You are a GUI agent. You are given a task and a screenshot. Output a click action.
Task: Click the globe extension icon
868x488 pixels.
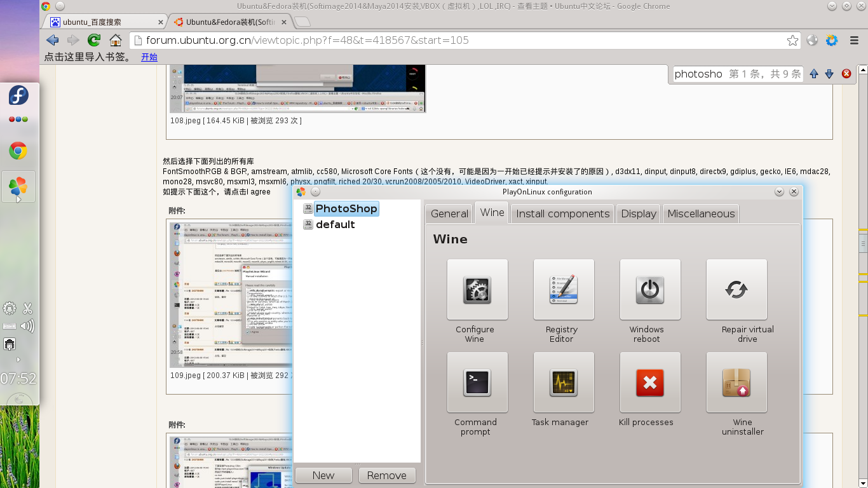tap(812, 40)
